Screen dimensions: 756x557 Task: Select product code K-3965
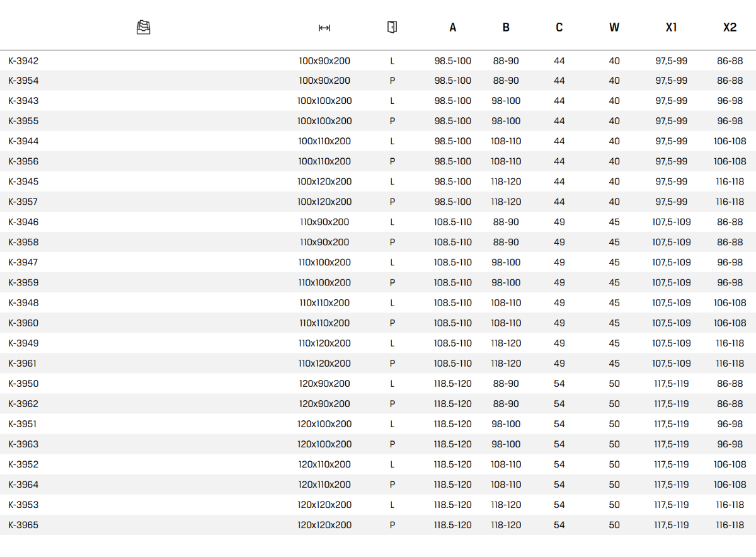tap(23, 525)
